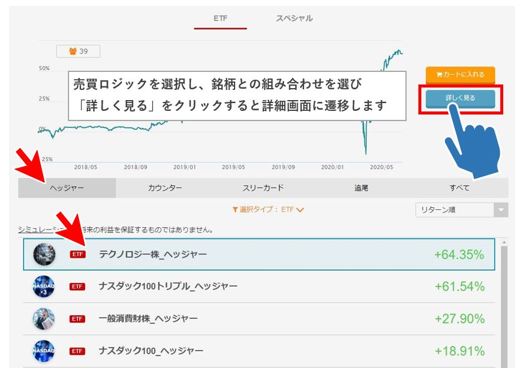Select the カウンター logic tab
The image size is (526, 378).
pyautogui.click(x=165, y=188)
